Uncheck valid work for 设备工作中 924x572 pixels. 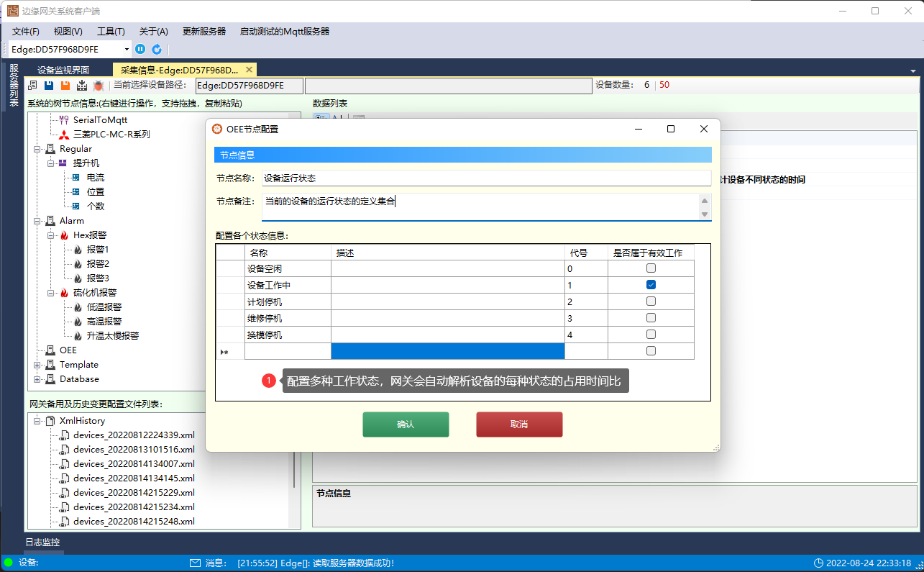point(651,285)
